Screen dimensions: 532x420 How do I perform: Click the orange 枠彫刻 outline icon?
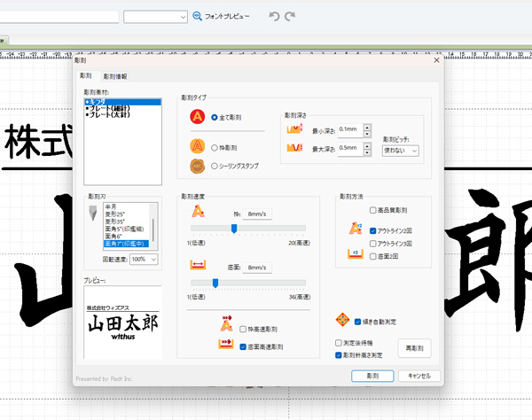pyautogui.click(x=198, y=146)
